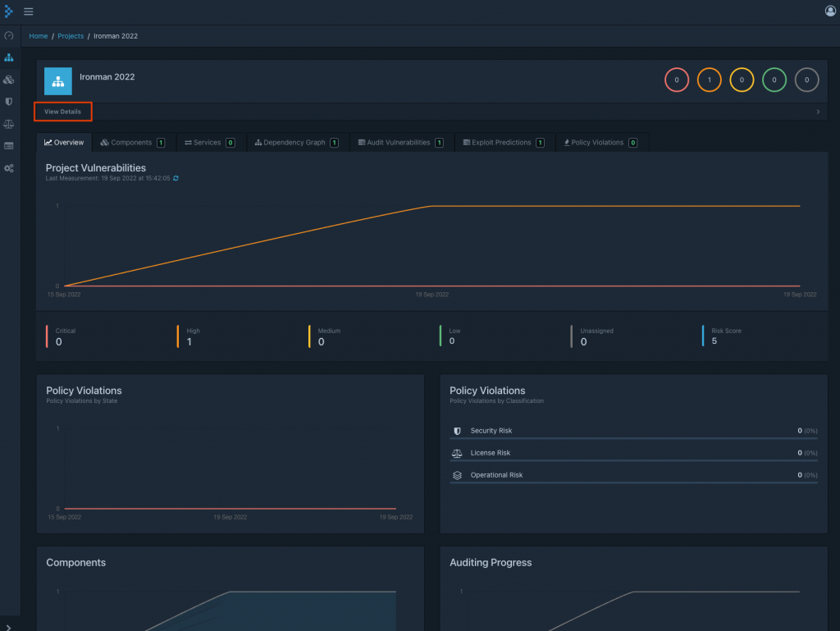Click the green low severity circle badge
This screenshot has width=840, height=631.
pos(774,80)
